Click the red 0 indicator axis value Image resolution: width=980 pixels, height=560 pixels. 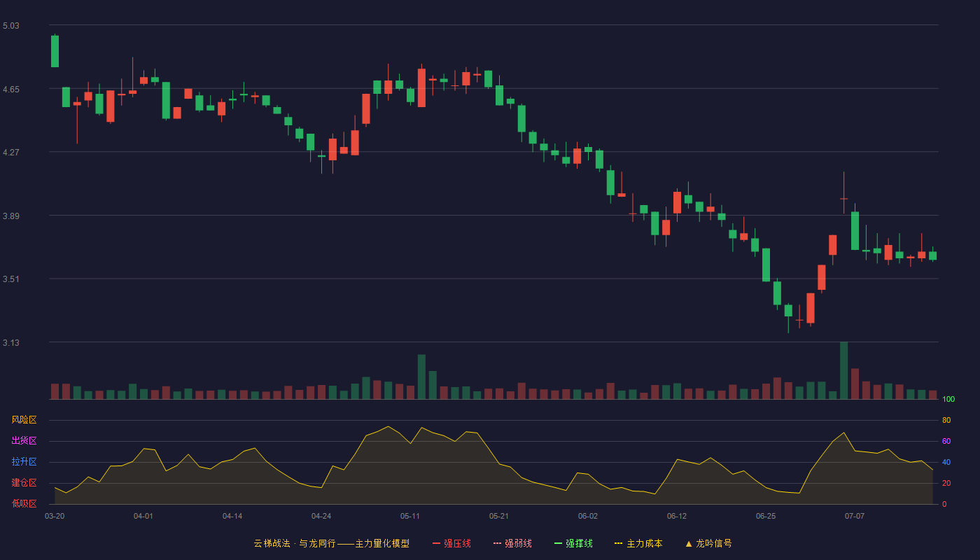click(944, 504)
